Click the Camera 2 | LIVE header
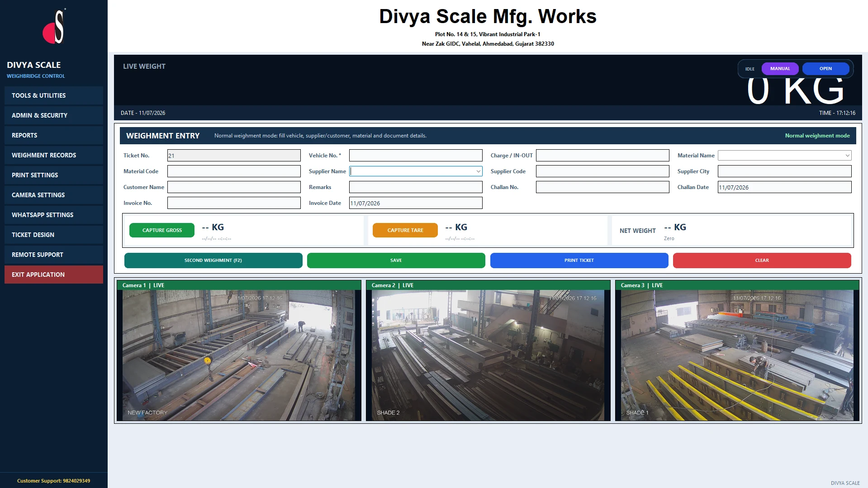 click(488, 285)
